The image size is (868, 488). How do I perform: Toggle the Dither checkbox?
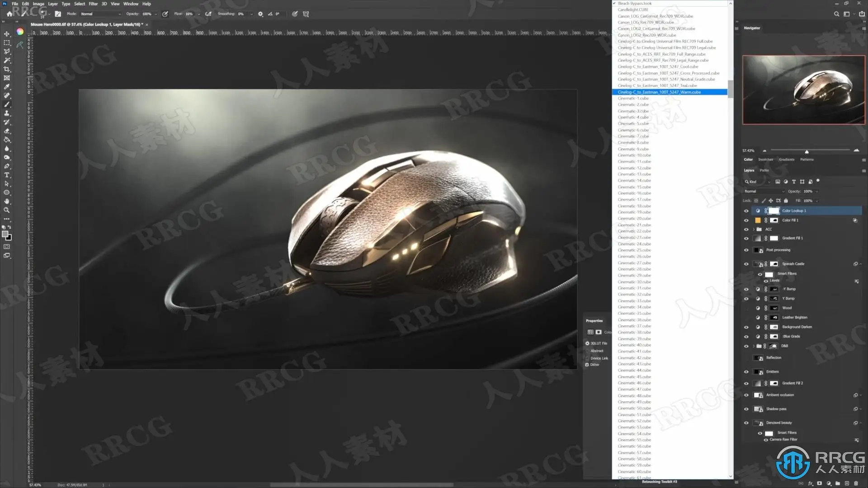pos(587,365)
